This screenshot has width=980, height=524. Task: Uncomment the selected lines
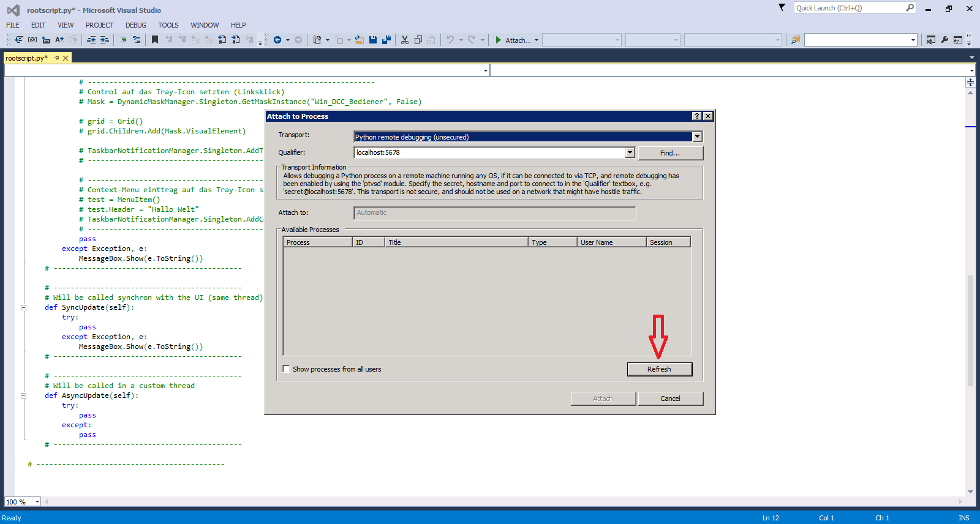137,40
